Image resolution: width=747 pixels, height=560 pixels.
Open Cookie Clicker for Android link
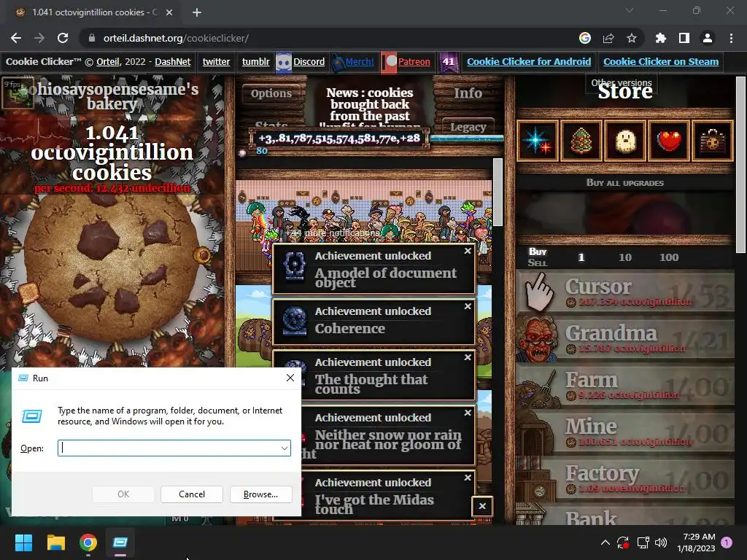[x=529, y=61]
